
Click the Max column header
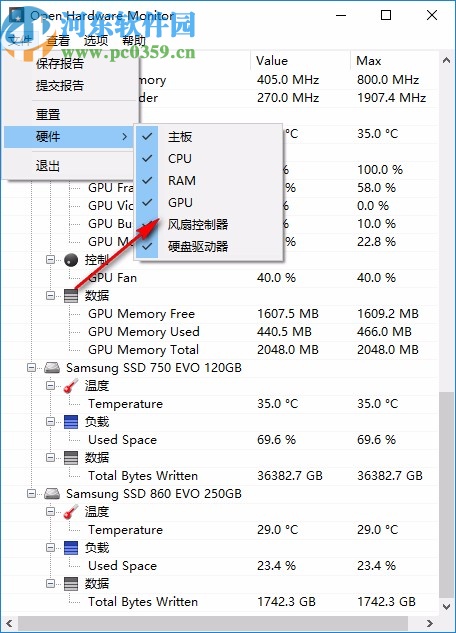click(x=394, y=61)
